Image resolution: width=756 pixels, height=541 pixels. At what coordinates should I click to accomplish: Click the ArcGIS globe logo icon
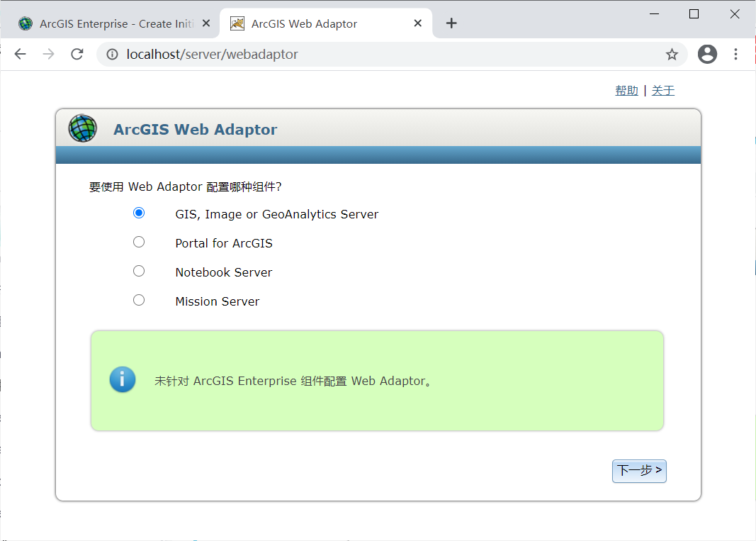pos(82,128)
